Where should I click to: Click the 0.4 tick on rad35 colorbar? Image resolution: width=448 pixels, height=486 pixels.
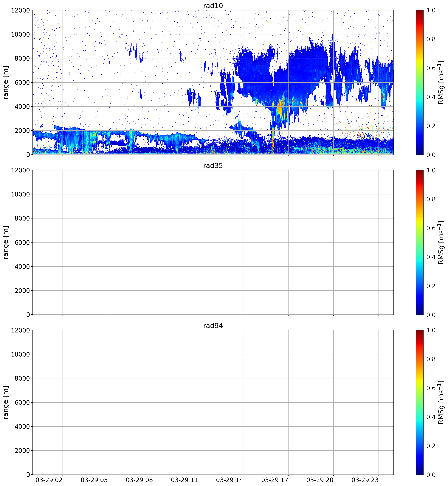[431, 257]
